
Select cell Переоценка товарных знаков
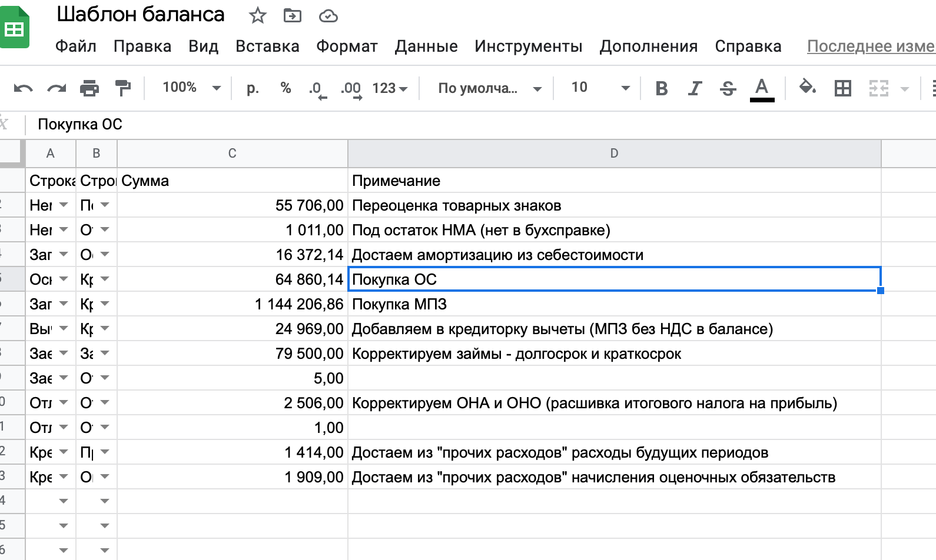pos(615,205)
